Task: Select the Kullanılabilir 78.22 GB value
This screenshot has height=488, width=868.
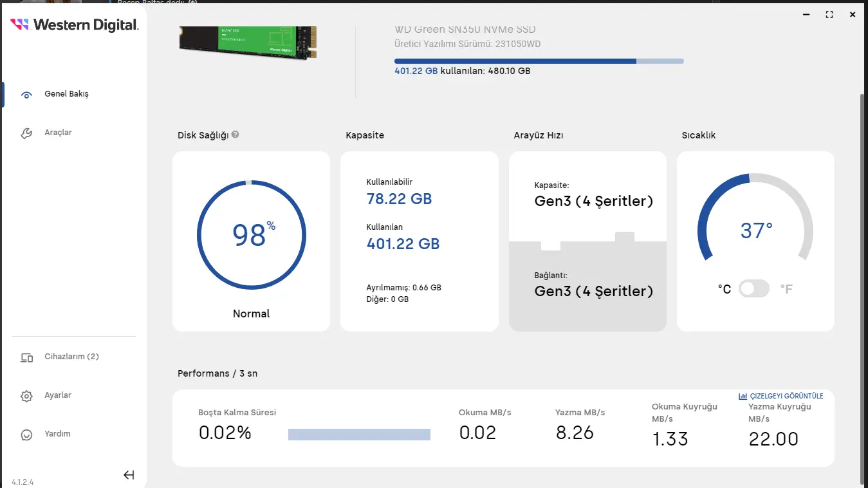Action: click(x=399, y=199)
